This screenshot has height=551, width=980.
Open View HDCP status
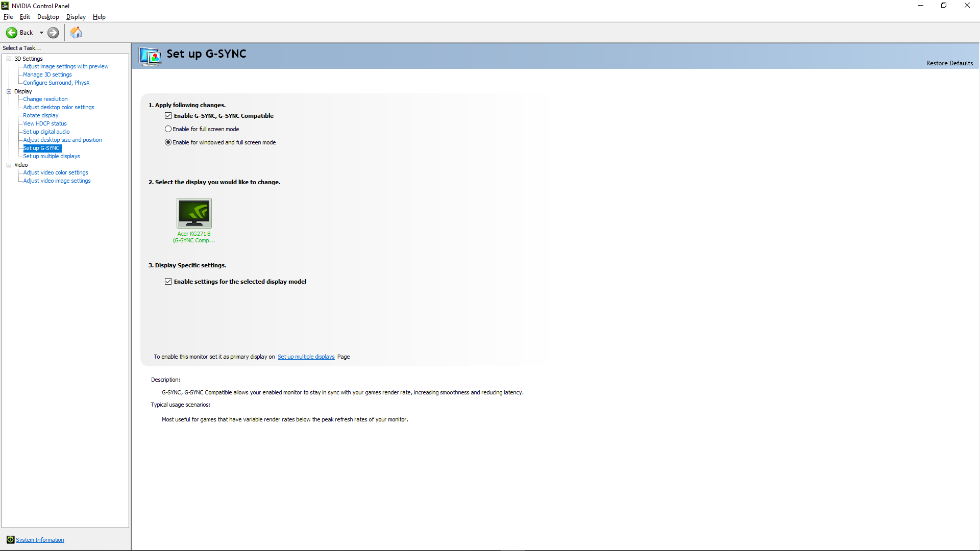[45, 123]
